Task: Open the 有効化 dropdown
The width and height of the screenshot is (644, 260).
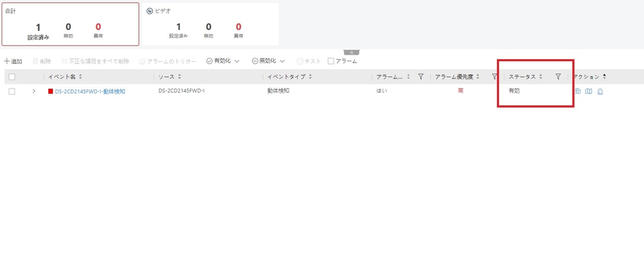Action: click(223, 61)
